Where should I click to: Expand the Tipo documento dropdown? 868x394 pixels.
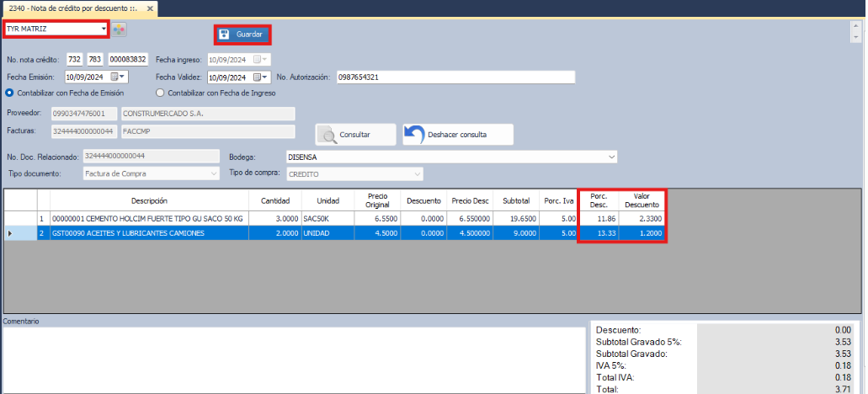pyautogui.click(x=213, y=173)
